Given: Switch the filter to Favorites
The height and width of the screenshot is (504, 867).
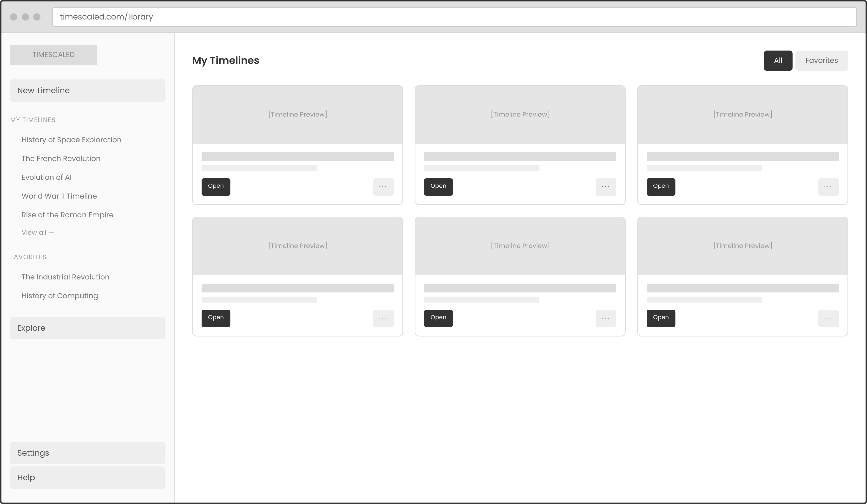Looking at the screenshot, I should pyautogui.click(x=821, y=60).
